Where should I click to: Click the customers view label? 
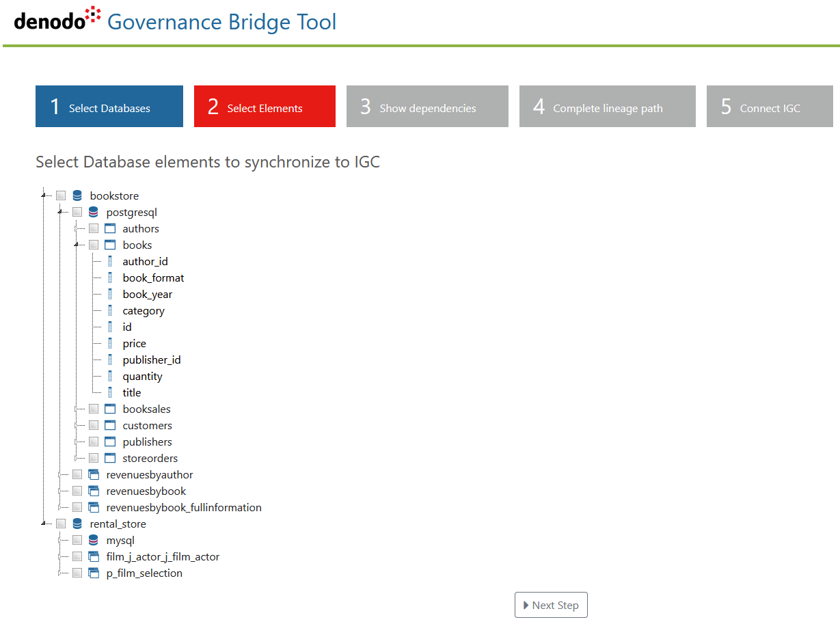(147, 426)
